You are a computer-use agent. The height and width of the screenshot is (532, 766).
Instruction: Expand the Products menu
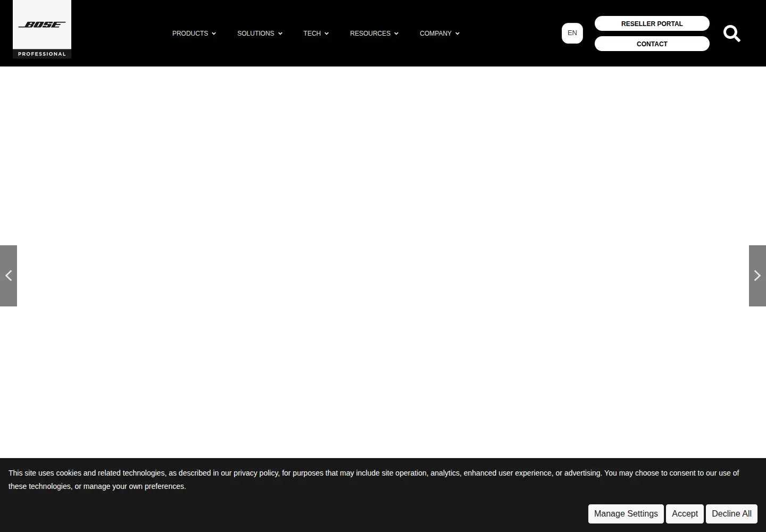[194, 34]
